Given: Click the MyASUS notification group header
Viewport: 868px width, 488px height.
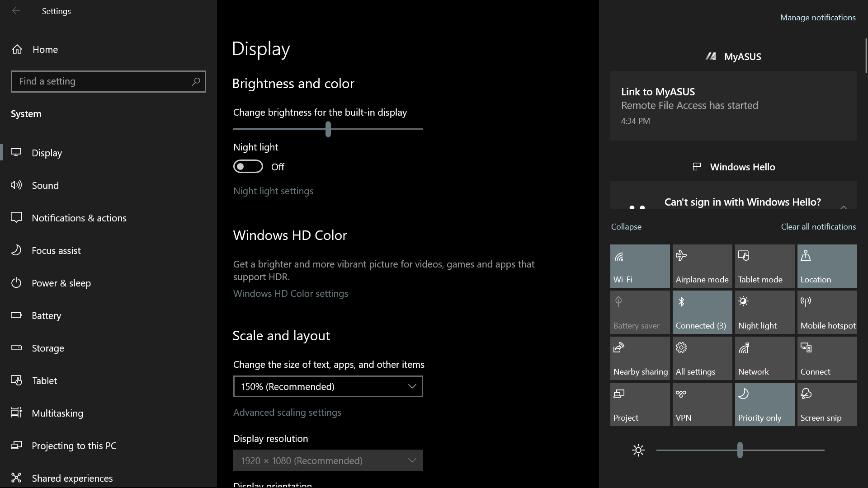Looking at the screenshot, I should pyautogui.click(x=734, y=56).
